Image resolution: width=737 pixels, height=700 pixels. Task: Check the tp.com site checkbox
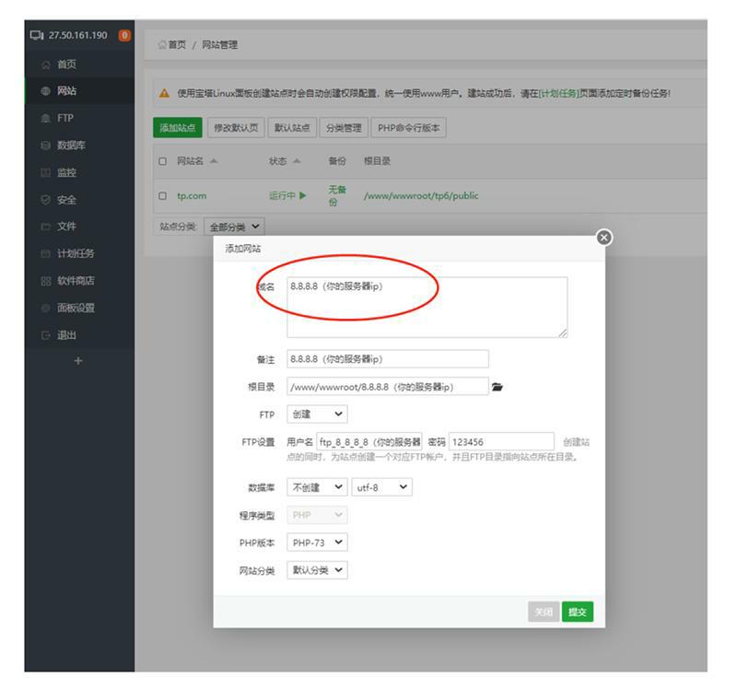[163, 195]
